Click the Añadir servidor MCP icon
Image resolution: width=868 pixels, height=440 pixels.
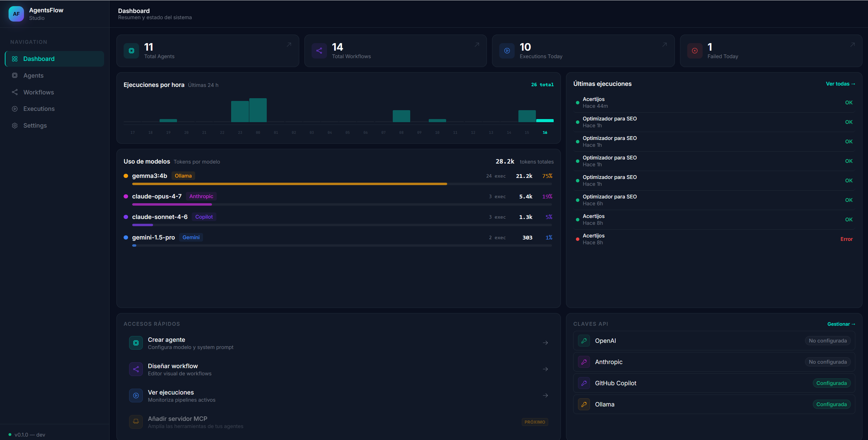[136, 422]
